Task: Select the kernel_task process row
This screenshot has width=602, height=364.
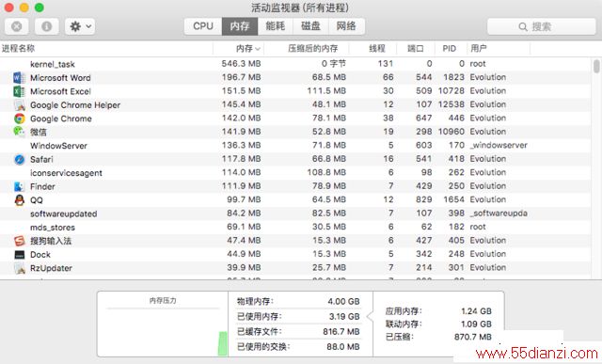Action: click(295, 64)
